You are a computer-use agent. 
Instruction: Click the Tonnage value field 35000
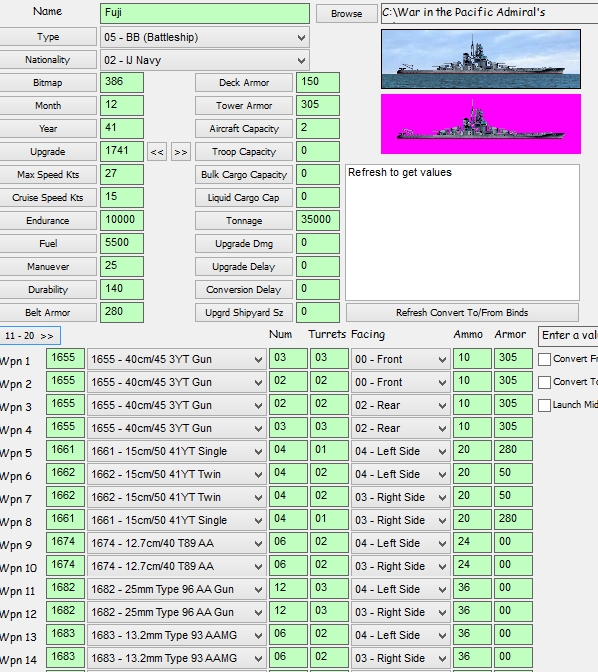tap(318, 221)
